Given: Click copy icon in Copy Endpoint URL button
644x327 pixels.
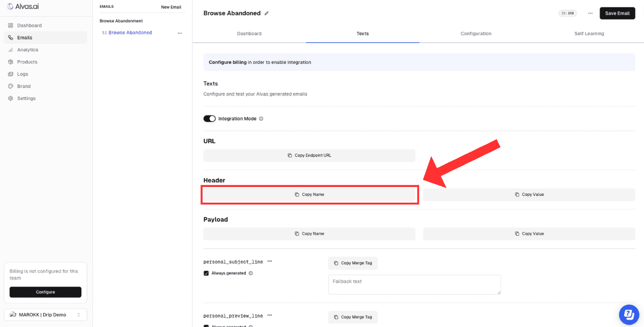Looking at the screenshot, I should point(290,156).
